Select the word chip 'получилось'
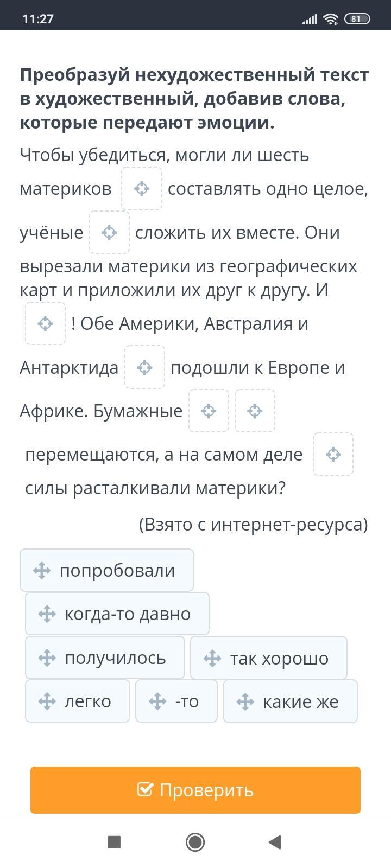 pos(105,658)
